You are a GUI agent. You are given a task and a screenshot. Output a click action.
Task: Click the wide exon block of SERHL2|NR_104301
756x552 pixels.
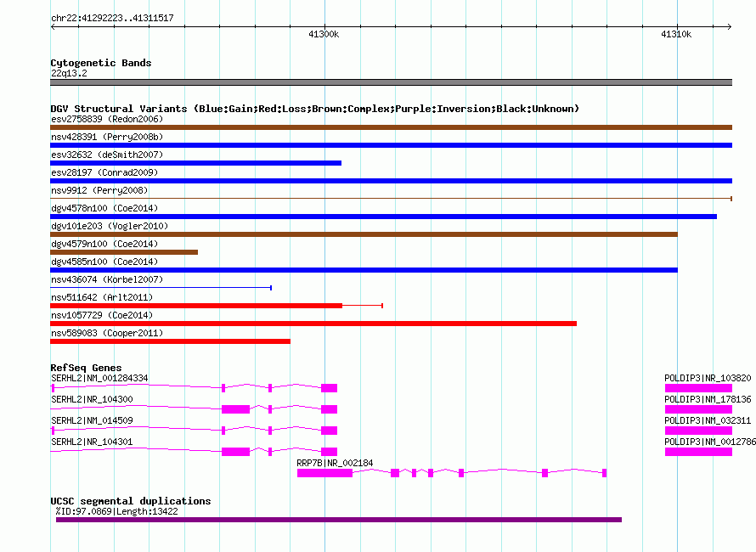236,452
